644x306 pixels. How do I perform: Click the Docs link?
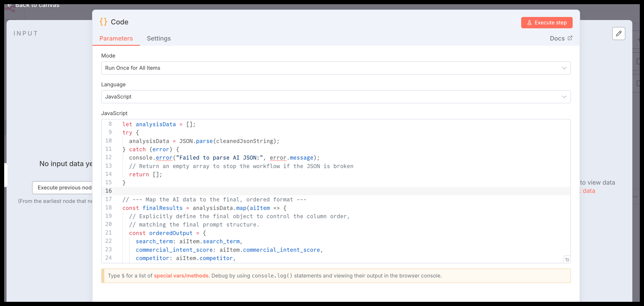[557, 38]
